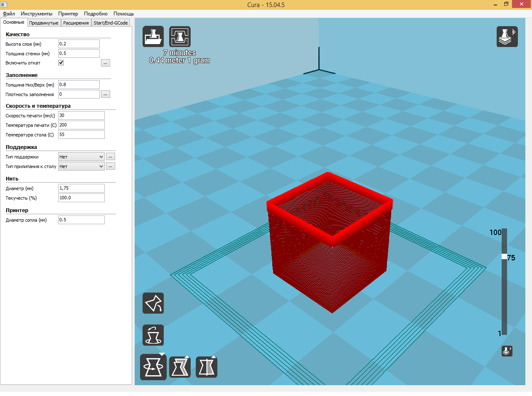Switch to the Продвинутые tab

(x=44, y=23)
